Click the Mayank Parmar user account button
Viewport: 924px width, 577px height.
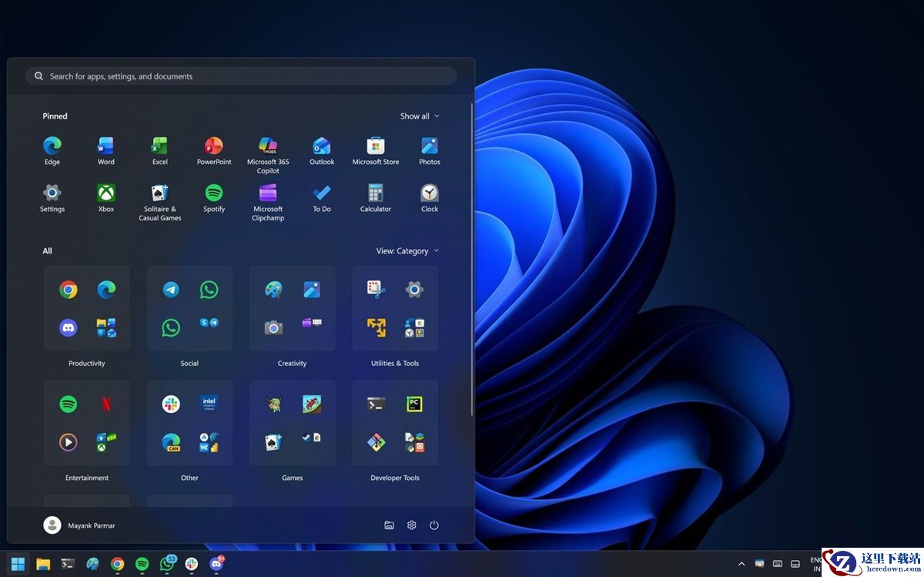tap(79, 525)
